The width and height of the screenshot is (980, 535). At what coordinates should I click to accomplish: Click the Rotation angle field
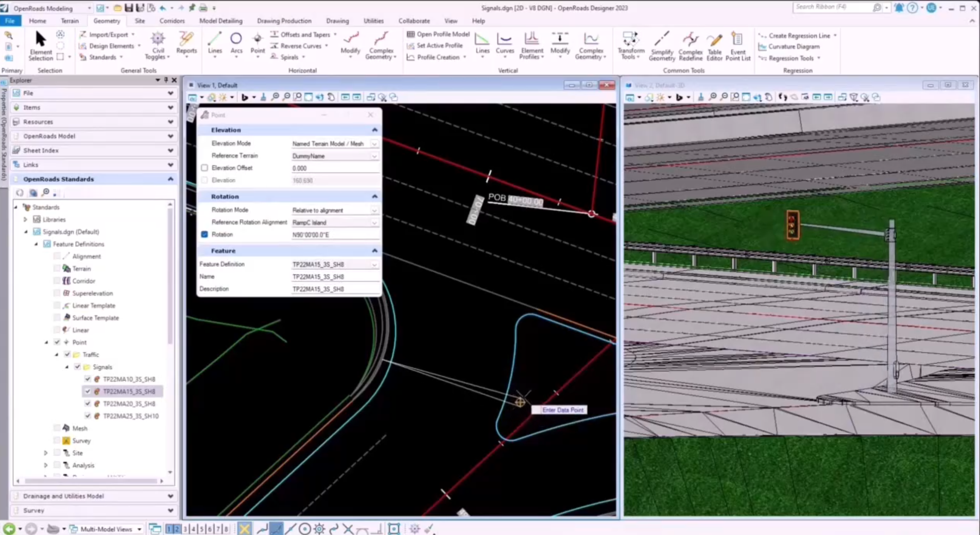335,235
